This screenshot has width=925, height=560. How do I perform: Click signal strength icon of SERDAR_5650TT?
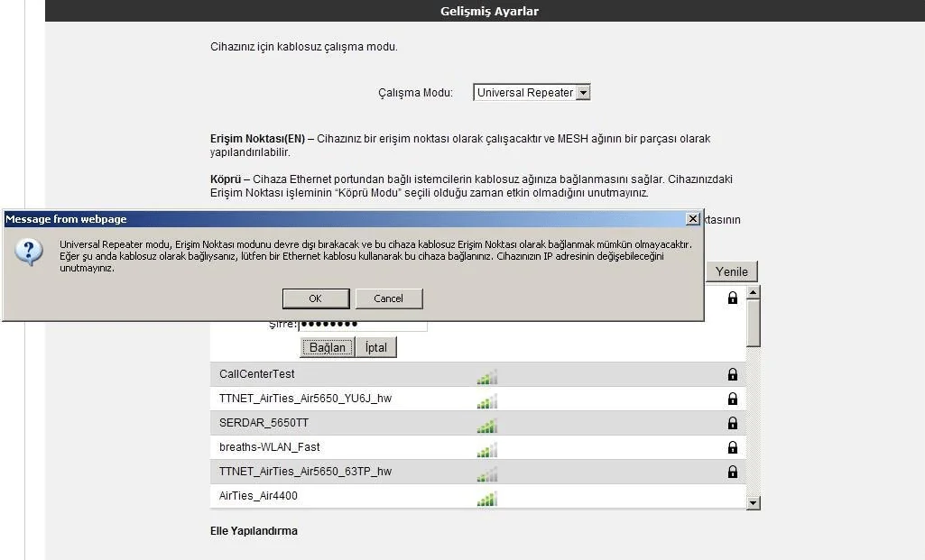(486, 424)
